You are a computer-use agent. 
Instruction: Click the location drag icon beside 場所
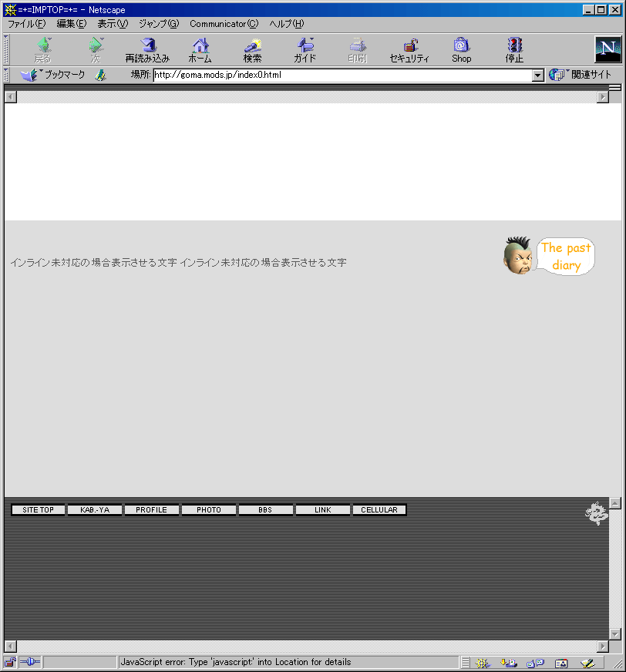[101, 75]
